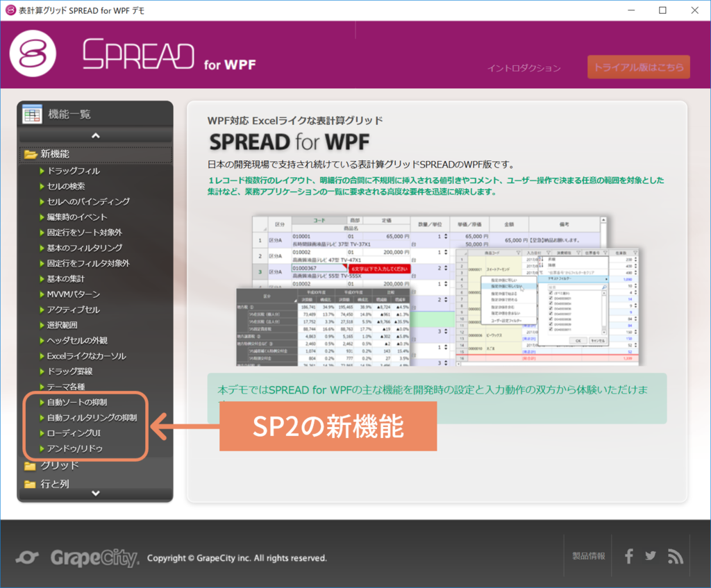Minimize the SPREAD demo window
Screen dimensions: 711x588
[630, 10]
